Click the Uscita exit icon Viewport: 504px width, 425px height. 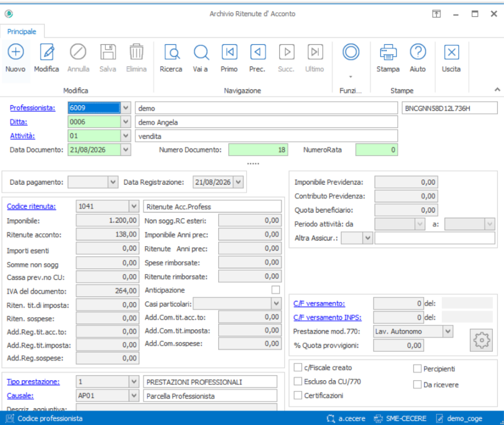click(451, 51)
